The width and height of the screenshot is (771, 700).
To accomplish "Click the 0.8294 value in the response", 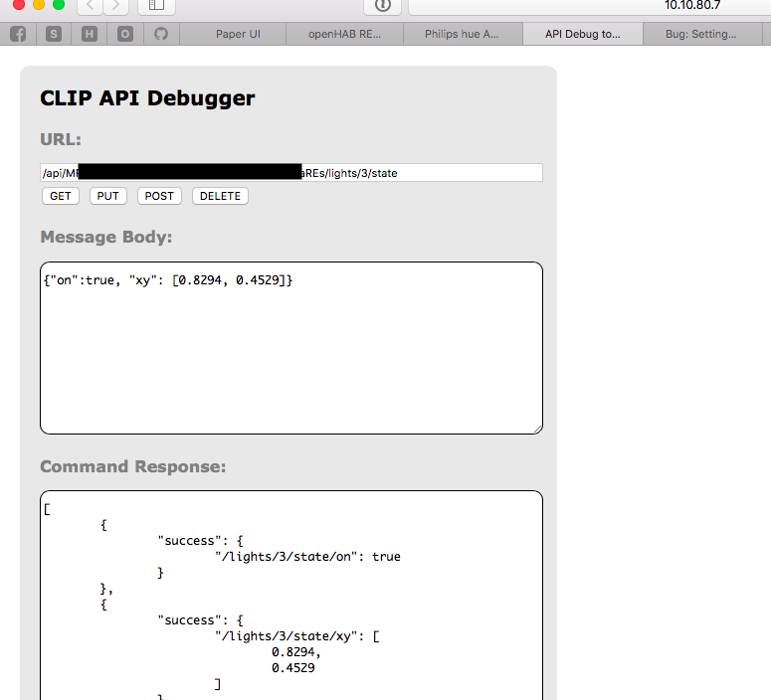I will [x=295, y=652].
